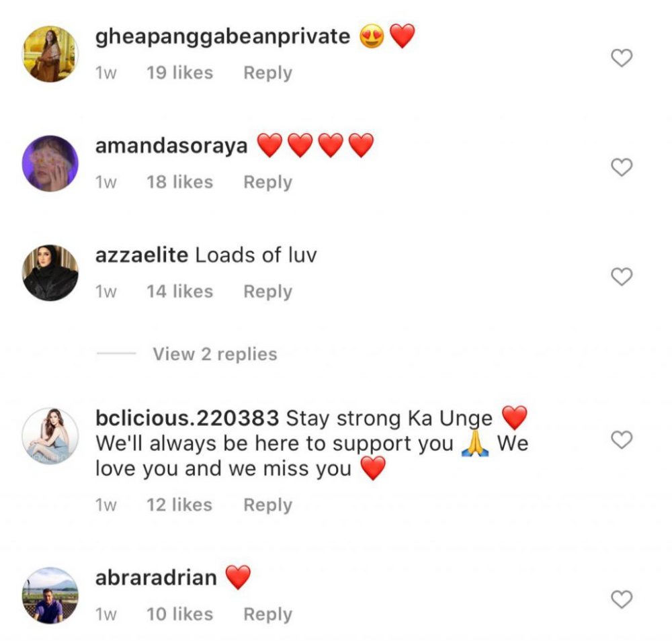Heart the bclicious.220383 comment
Screen dimensions: 672x641
click(x=622, y=440)
